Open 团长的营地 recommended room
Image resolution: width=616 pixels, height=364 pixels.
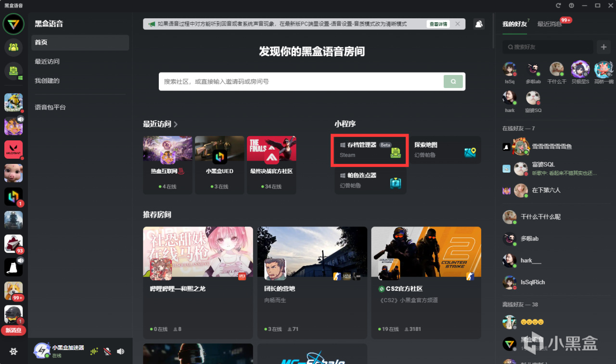(312, 283)
